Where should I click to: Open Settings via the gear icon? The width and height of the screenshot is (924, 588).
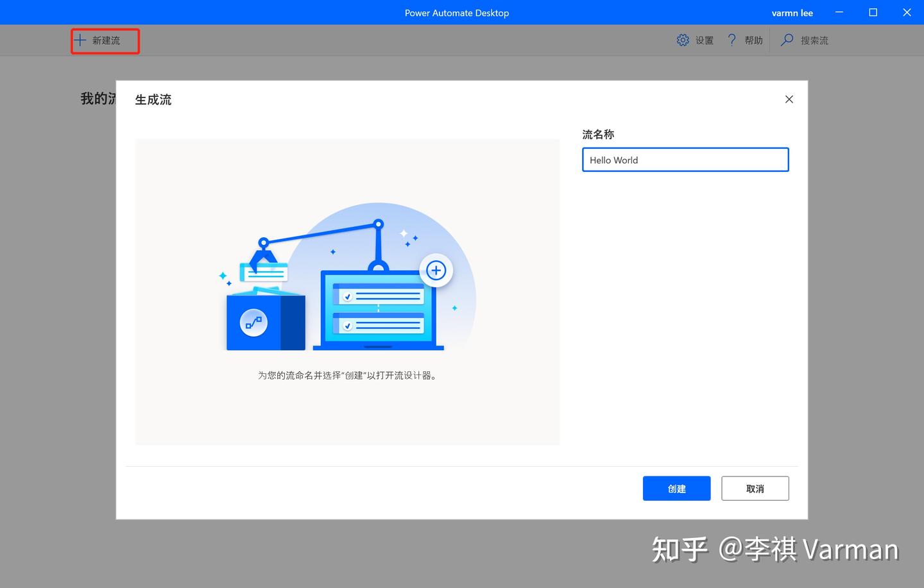[x=683, y=40]
